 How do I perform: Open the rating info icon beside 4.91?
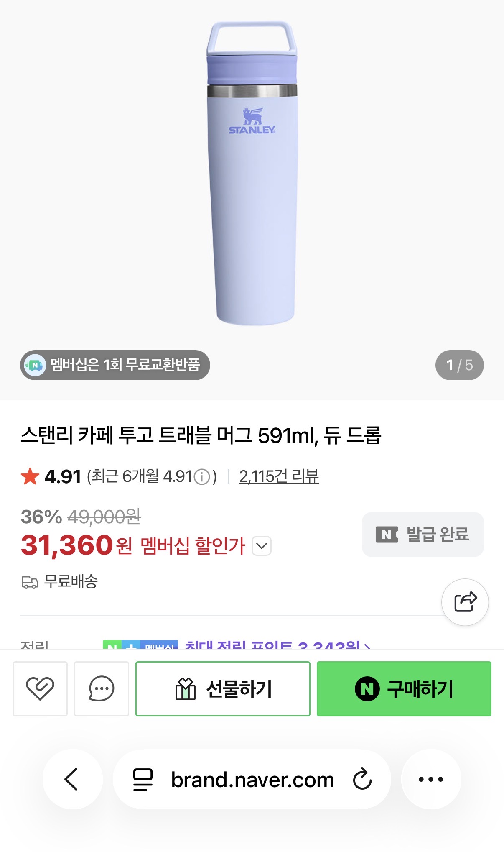[x=202, y=477]
